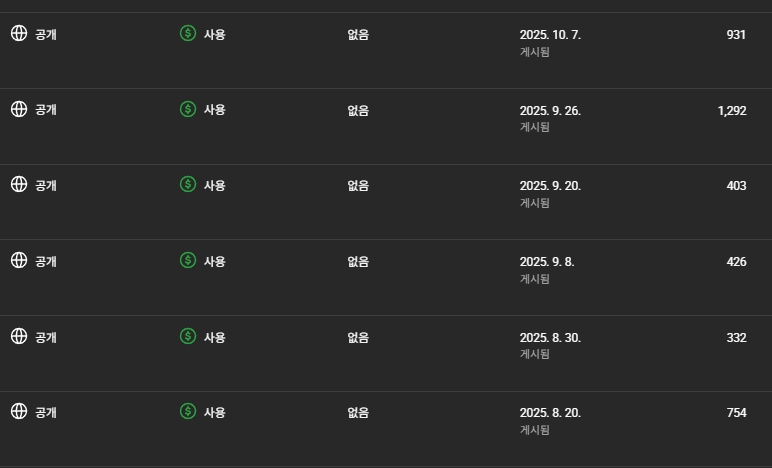The image size is (772, 468).
Task: Open 사용 monetization setting for 2025. 9. 26. video
Action: point(214,110)
